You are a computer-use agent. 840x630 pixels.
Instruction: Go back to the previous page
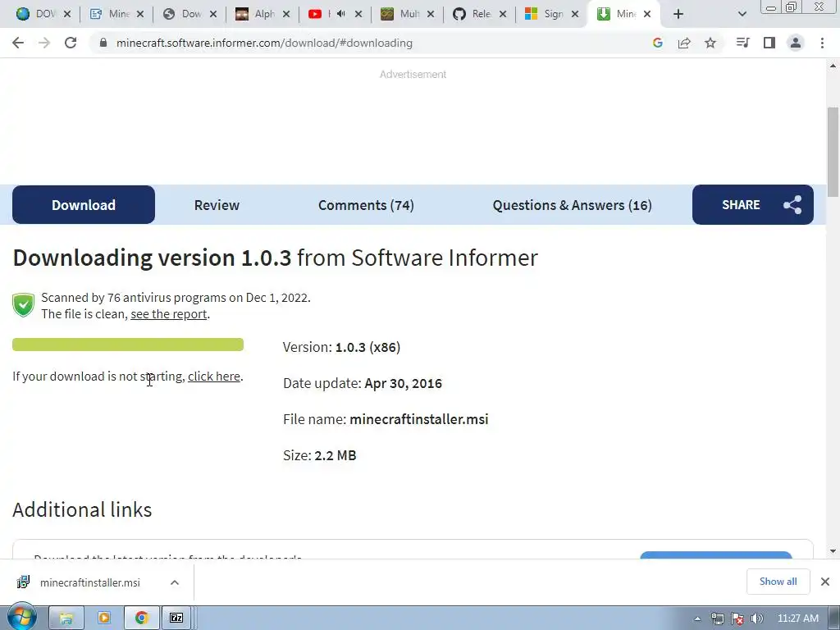click(18, 43)
